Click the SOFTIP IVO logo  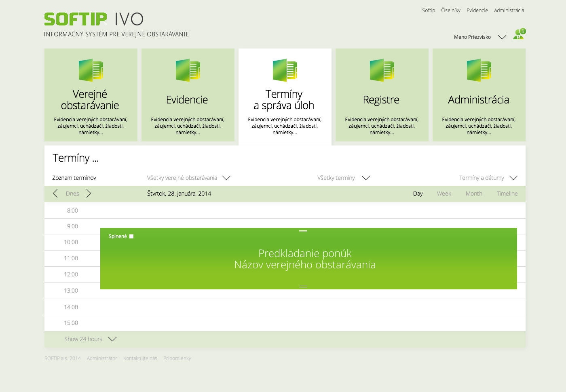[x=94, y=19]
